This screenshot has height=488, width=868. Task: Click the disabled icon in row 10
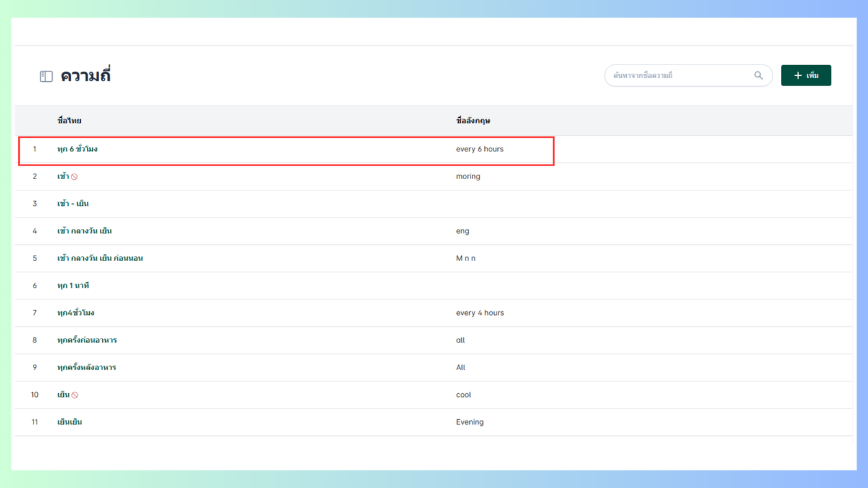[75, 395]
